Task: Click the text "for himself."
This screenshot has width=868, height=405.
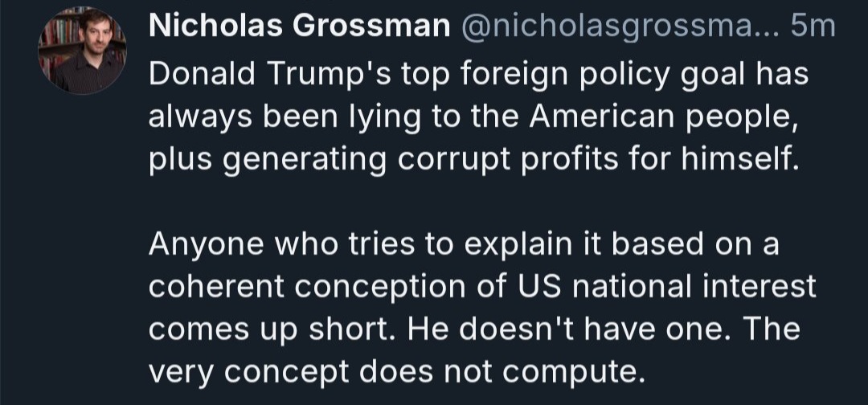Action: pyautogui.click(x=714, y=159)
